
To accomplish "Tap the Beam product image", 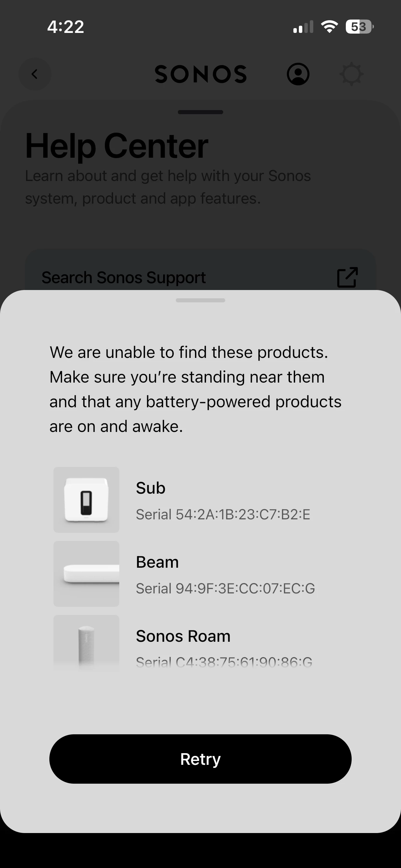I will tap(86, 574).
